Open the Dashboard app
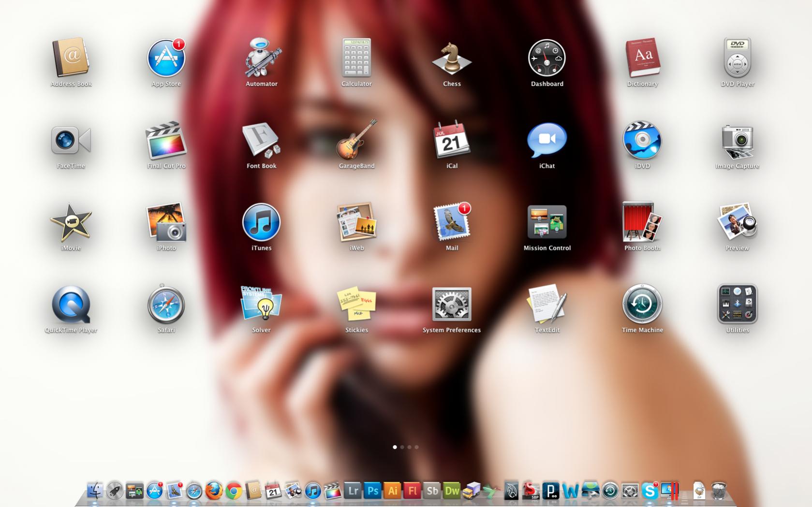Screen dimensions: 812x507 [x=547, y=58]
